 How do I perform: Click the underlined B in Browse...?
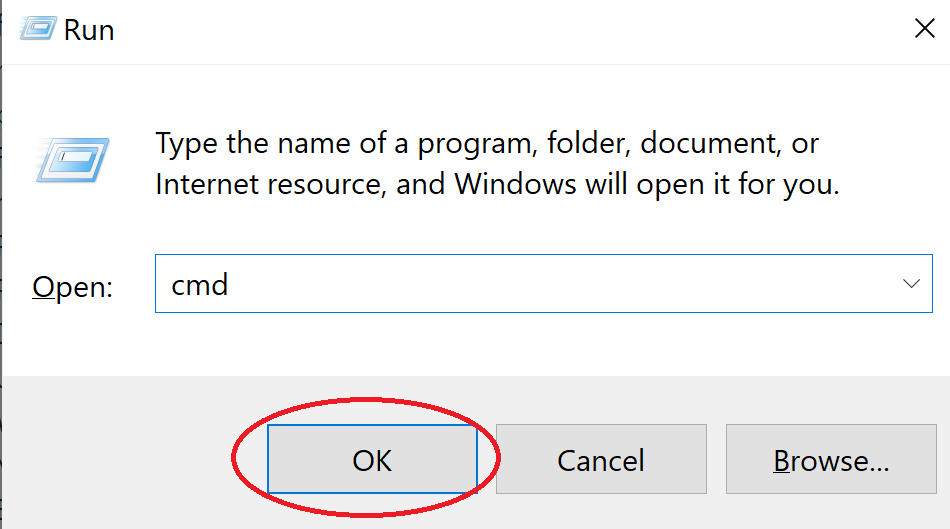coord(782,461)
